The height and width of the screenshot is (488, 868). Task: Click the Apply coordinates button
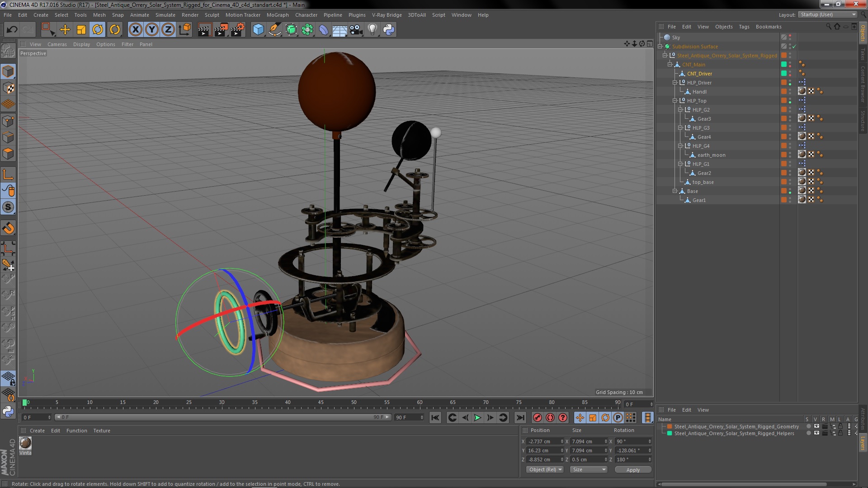[633, 470]
